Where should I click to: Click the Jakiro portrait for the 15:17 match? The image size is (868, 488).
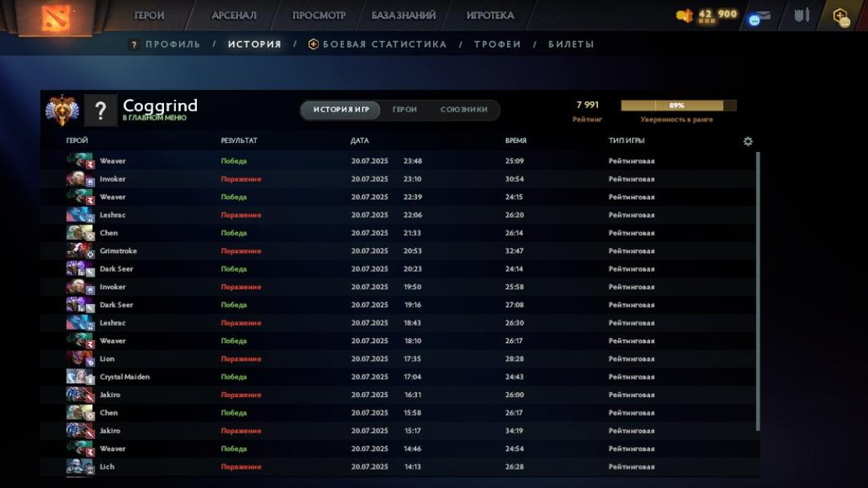(80, 431)
